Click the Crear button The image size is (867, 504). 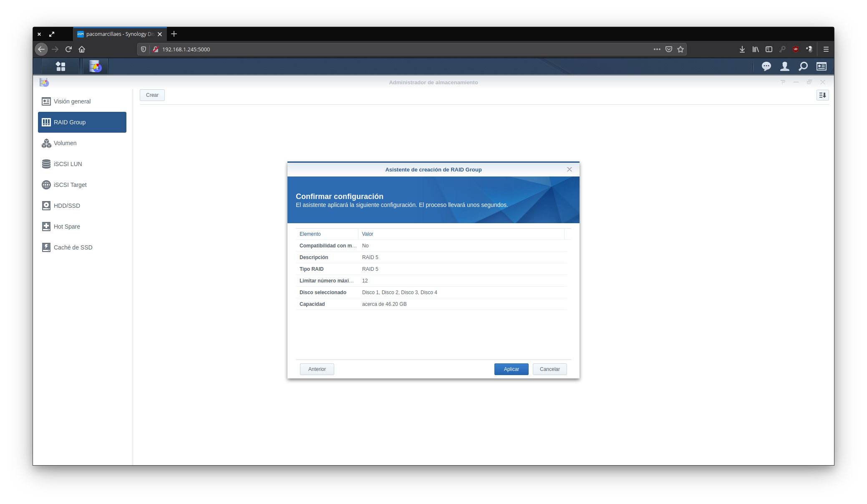pyautogui.click(x=152, y=95)
